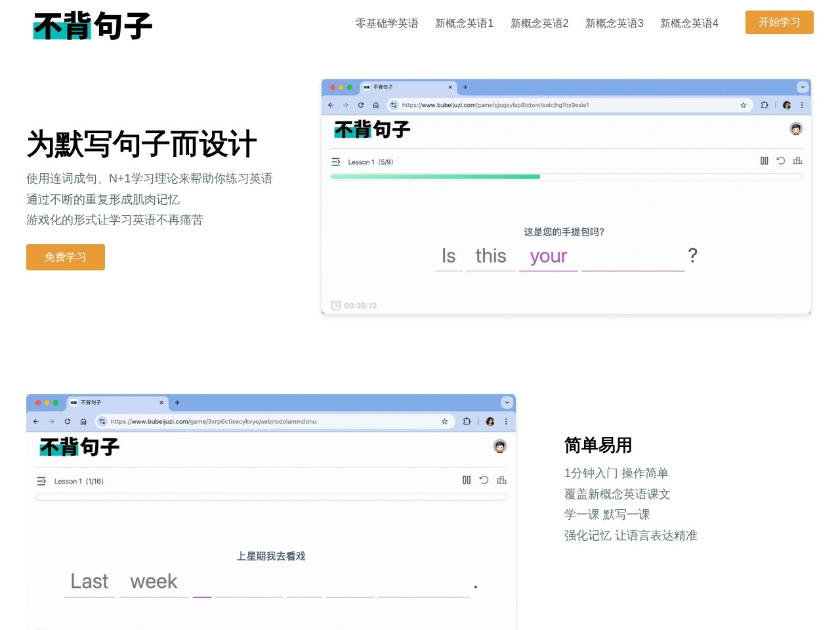Click the user avatar in Lesson 1 (1/16) screenshot
Viewport: 840px width, 630px height.
500,446
